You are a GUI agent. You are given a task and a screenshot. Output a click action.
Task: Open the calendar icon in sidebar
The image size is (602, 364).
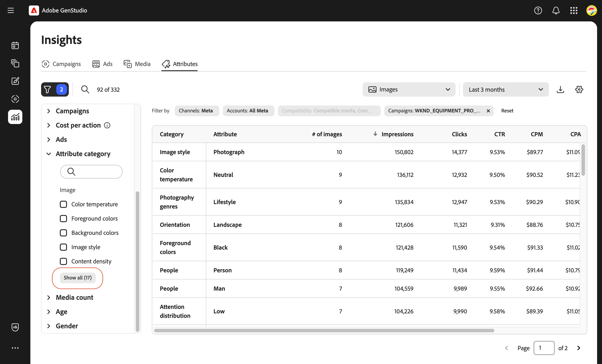click(15, 45)
